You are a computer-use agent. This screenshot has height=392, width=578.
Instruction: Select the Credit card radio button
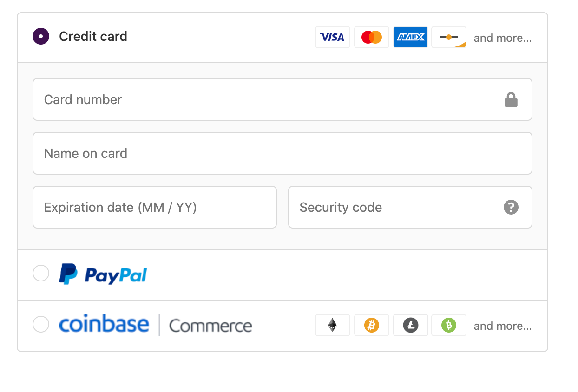[x=41, y=36]
